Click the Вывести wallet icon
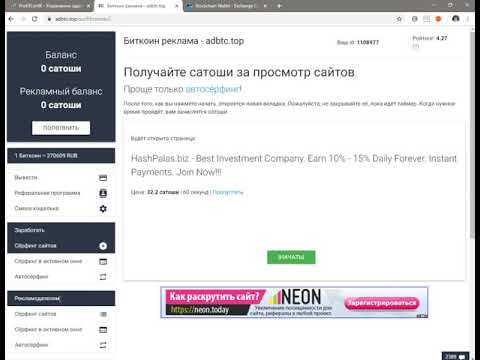480x360 pixels. [103, 178]
